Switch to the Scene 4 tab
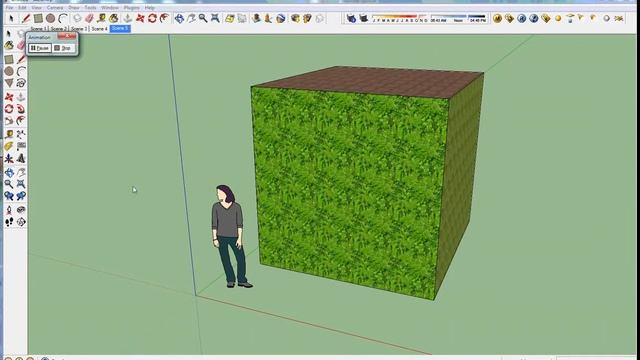640x360 pixels. click(99, 29)
